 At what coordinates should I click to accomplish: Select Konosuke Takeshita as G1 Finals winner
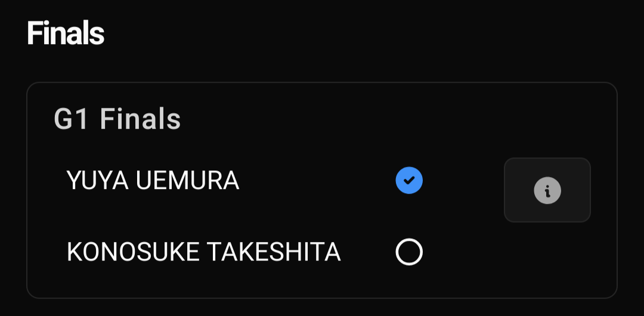[409, 252]
